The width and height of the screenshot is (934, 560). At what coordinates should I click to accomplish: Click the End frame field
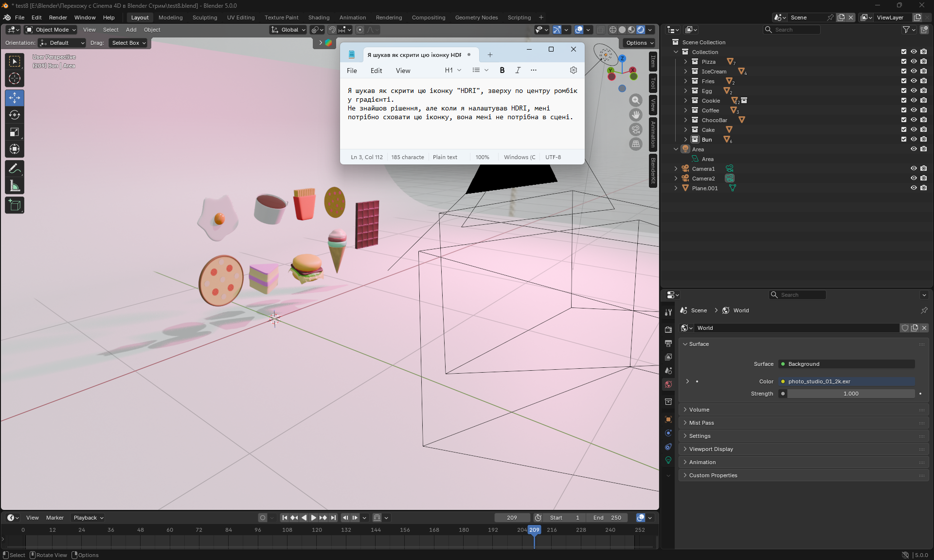coord(607,518)
